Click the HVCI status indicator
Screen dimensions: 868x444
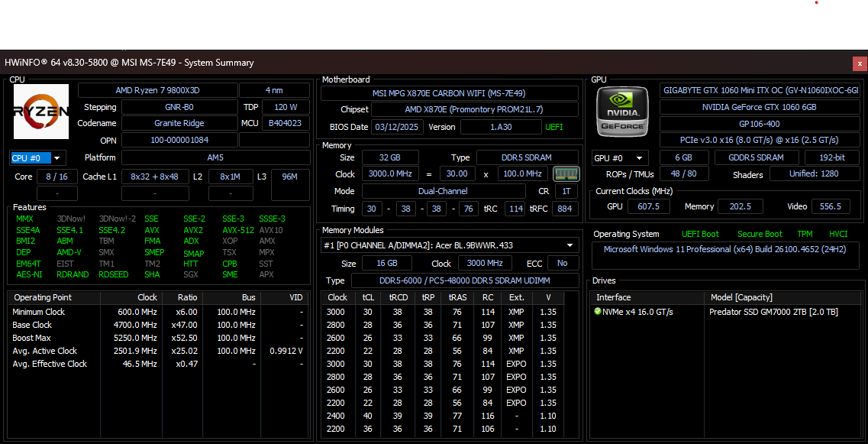(838, 234)
